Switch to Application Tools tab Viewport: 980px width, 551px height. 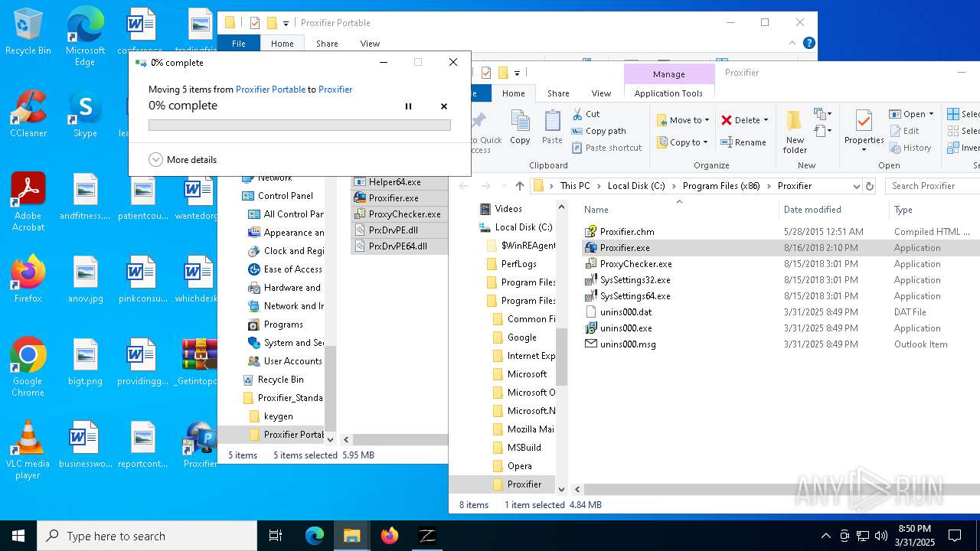pos(668,93)
